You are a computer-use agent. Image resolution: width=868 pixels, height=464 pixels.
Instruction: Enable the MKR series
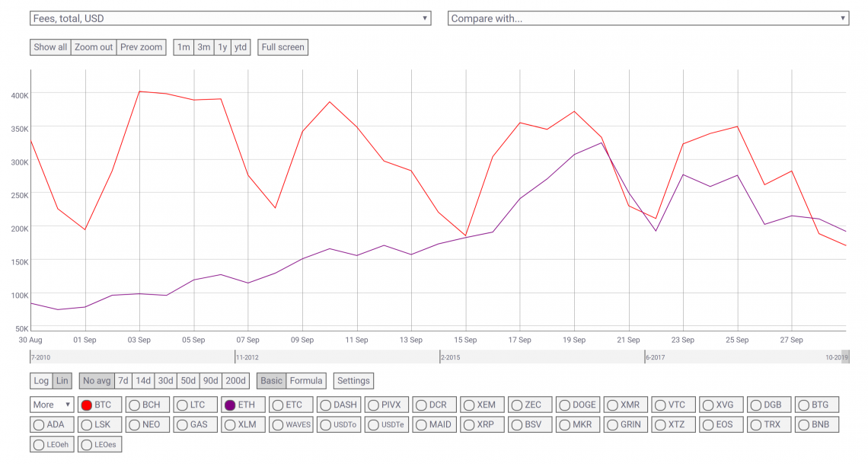click(578, 424)
